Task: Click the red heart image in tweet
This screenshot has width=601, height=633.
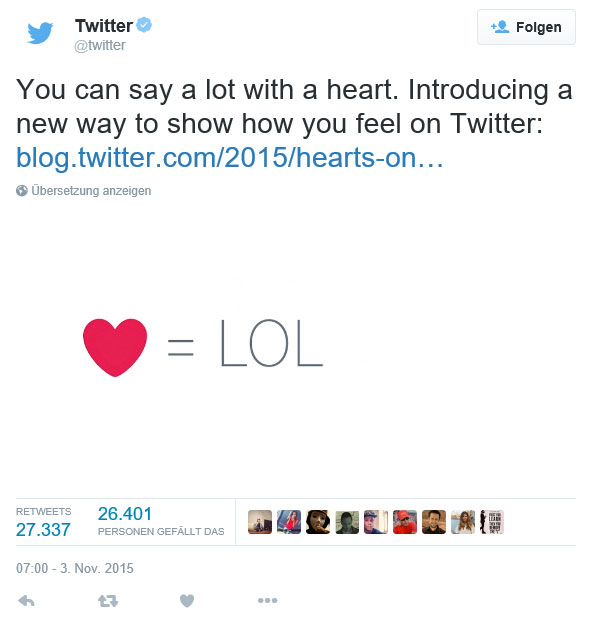Action: (x=115, y=347)
